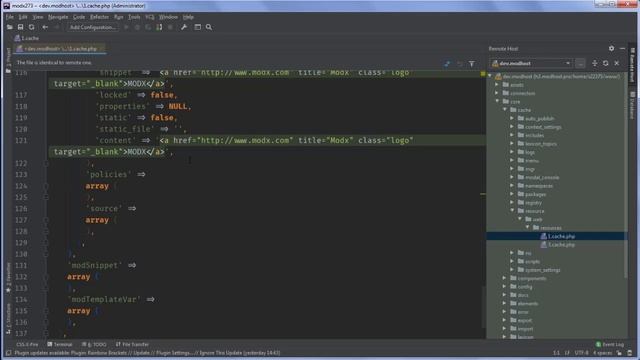Select the highlighted 1.cache.php file in the tree

(x=557, y=236)
